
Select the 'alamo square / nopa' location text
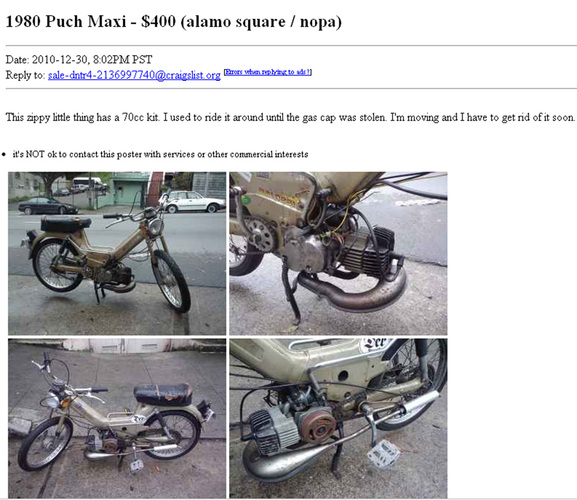(x=261, y=22)
